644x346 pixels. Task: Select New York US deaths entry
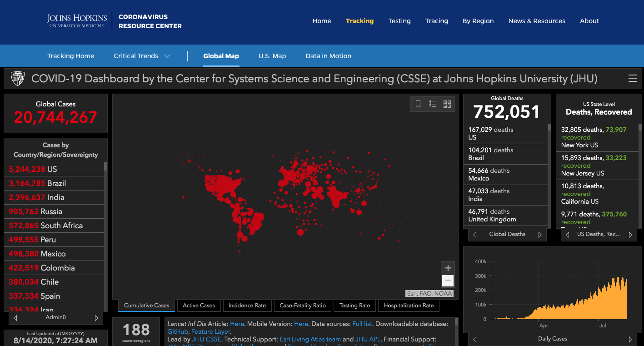coord(597,137)
